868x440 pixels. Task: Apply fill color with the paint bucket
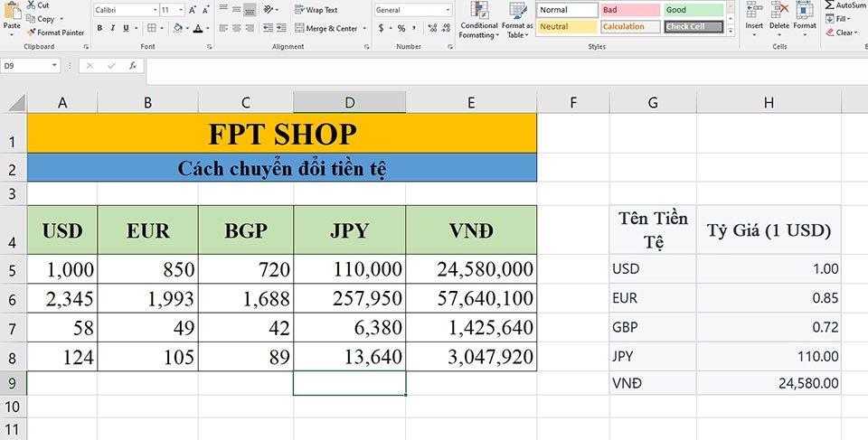click(178, 28)
